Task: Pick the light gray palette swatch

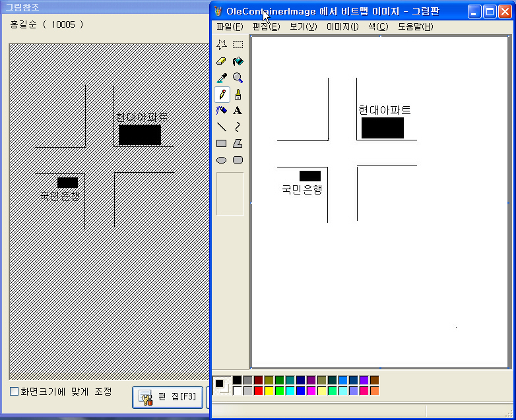Action: click(248, 391)
